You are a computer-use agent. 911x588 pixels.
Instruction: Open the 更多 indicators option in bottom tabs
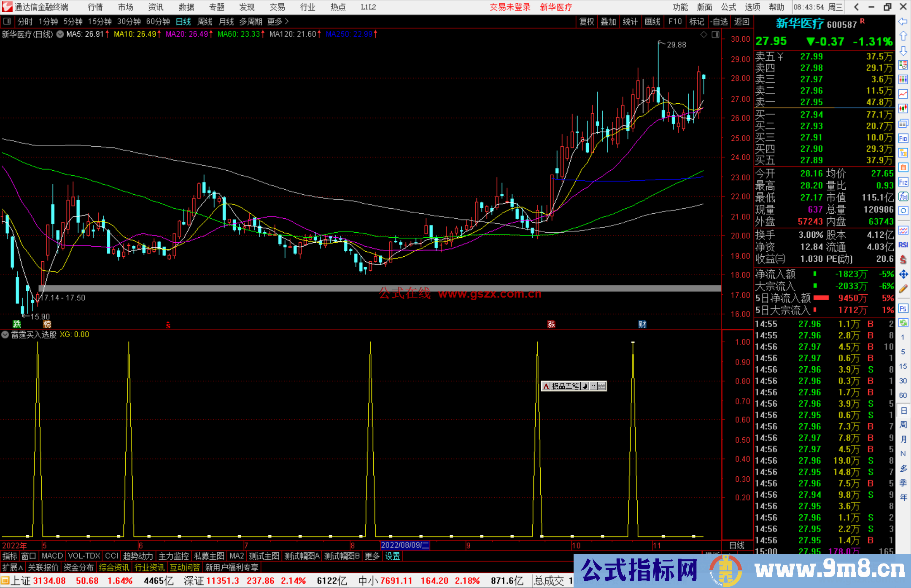tap(372, 556)
